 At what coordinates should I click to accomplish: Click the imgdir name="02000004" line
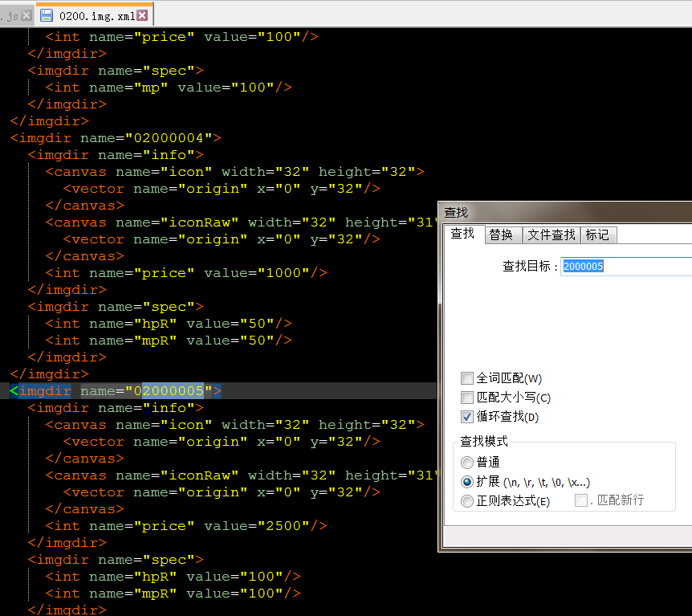(116, 138)
